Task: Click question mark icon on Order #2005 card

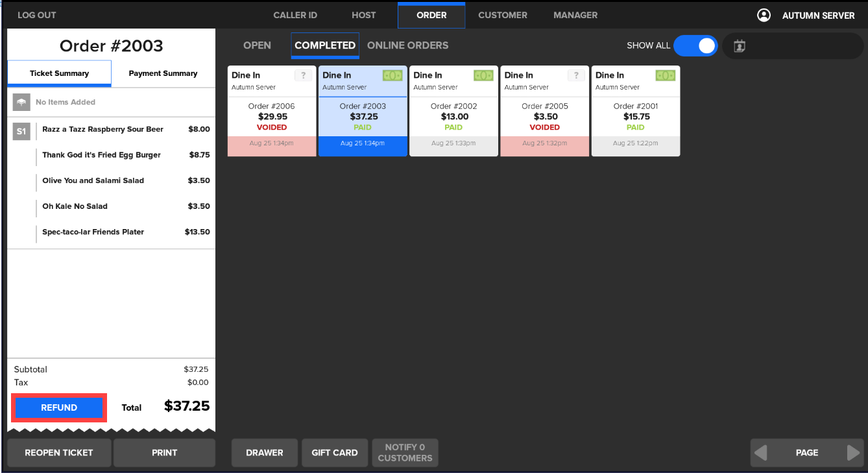Action: [575, 75]
